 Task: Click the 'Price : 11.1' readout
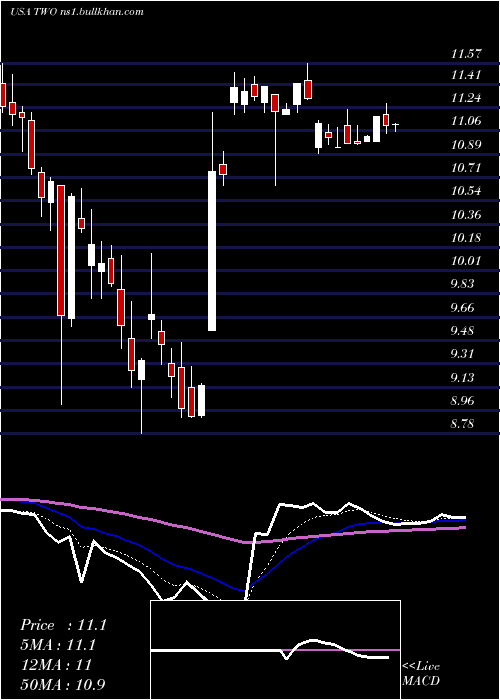tap(63, 625)
